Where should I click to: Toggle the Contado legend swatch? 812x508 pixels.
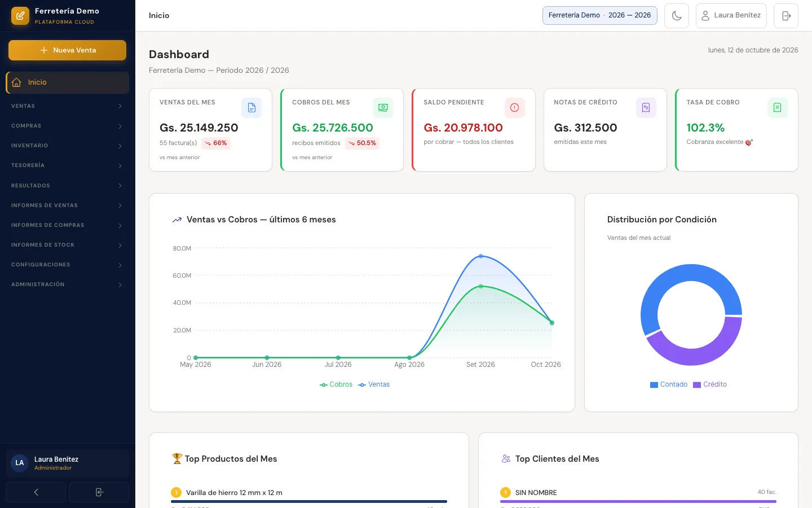[x=654, y=385]
